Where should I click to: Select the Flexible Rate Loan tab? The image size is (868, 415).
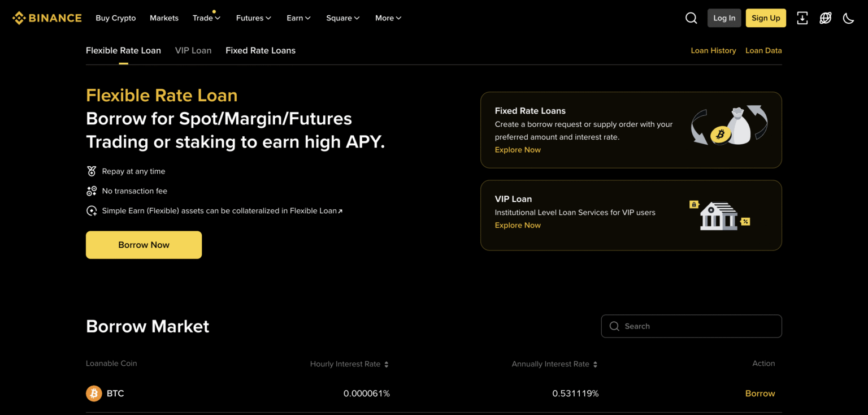123,50
